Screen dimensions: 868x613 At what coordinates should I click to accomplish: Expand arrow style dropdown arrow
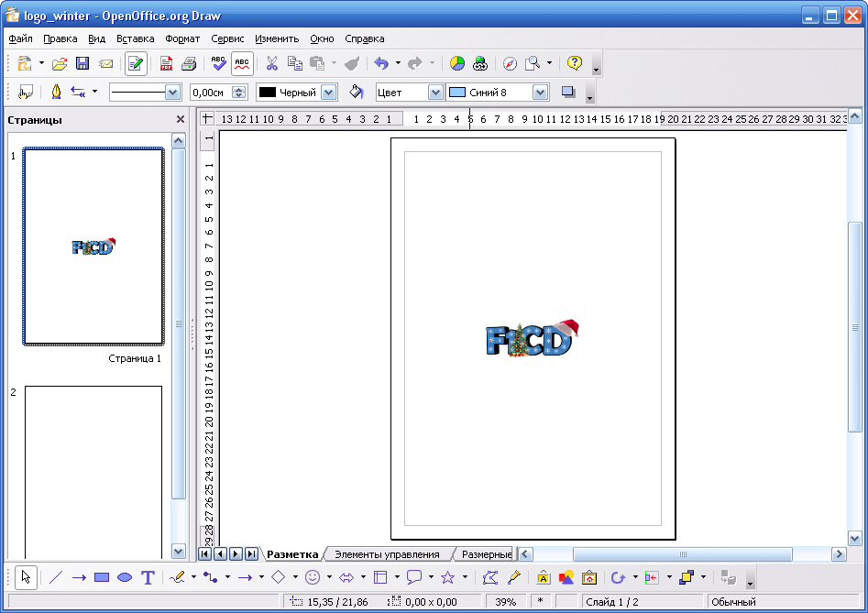[94, 92]
